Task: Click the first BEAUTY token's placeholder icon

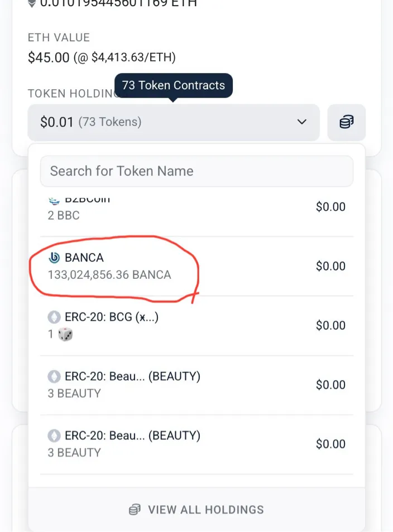Action: [x=54, y=376]
